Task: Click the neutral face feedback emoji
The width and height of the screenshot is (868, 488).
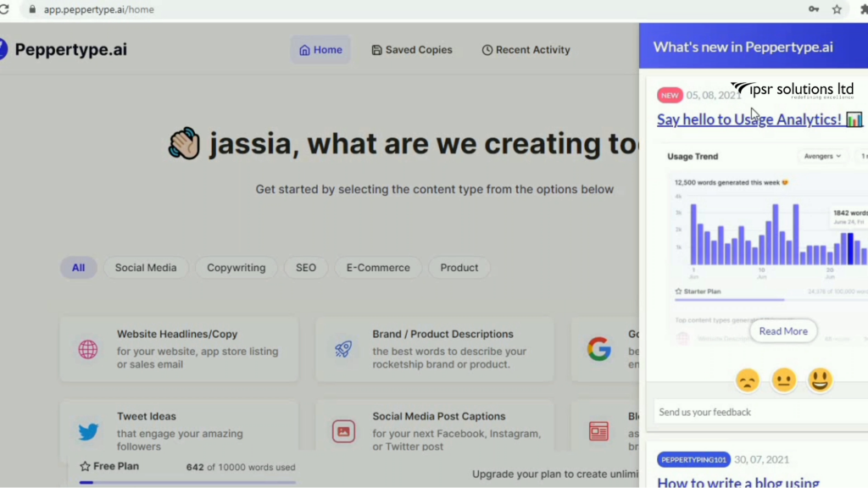Action: pyautogui.click(x=784, y=380)
